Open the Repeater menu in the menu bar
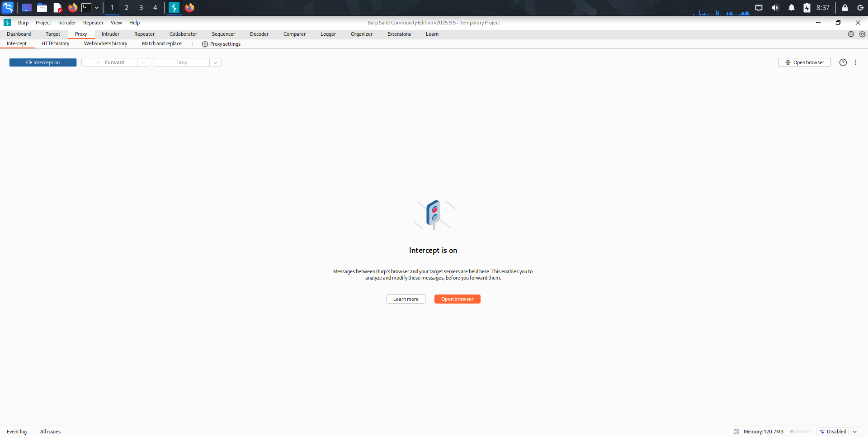The width and height of the screenshot is (868, 437). [x=93, y=23]
